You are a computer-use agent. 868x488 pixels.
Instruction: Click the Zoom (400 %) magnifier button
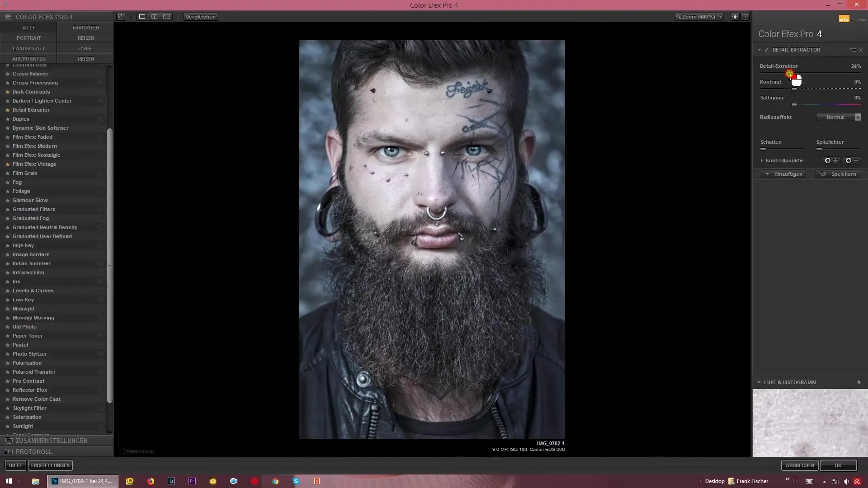tap(695, 17)
